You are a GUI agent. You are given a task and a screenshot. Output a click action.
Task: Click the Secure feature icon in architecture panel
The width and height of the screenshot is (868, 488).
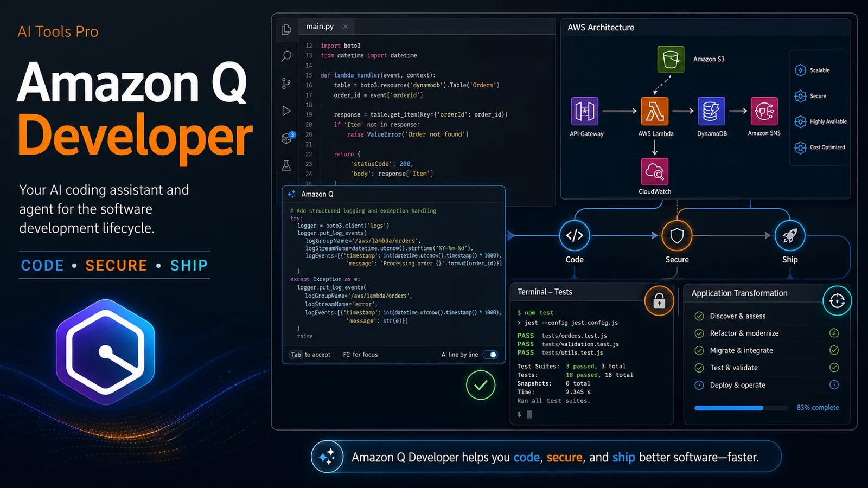coord(800,96)
